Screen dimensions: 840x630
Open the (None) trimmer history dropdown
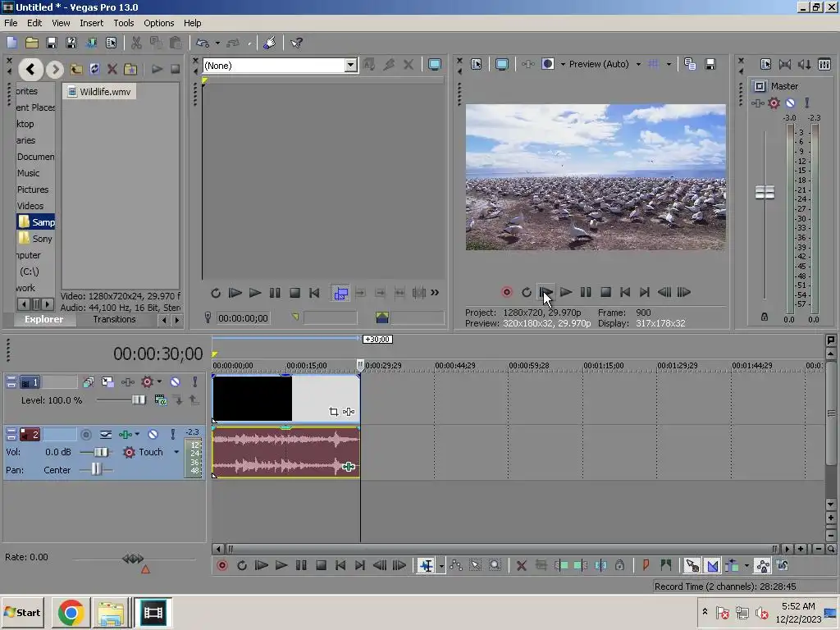350,66
